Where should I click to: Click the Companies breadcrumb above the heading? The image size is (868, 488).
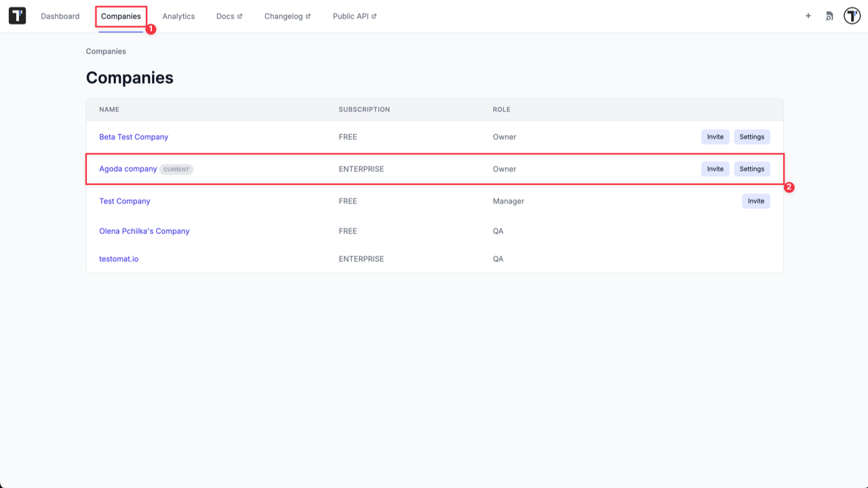106,51
